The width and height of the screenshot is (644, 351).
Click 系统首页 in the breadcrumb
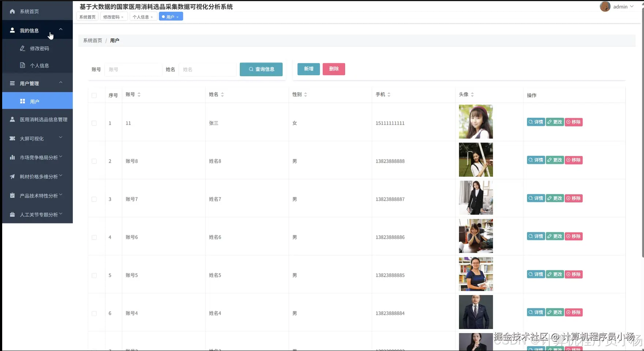pos(93,40)
